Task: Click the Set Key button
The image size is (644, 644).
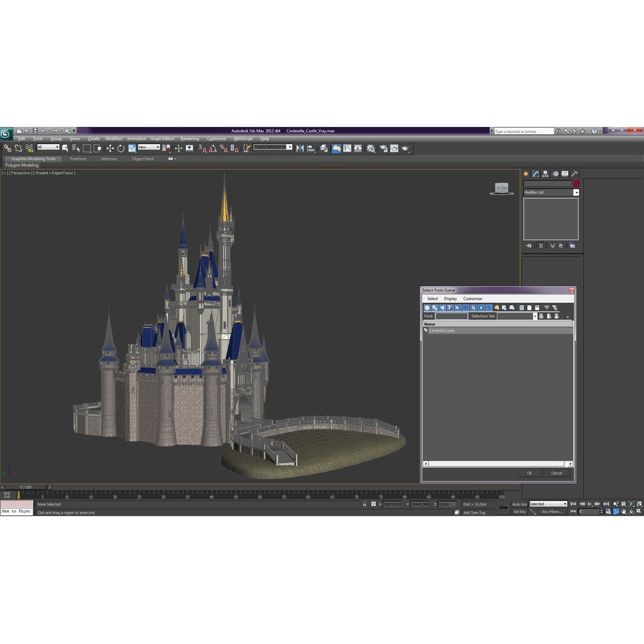Action: (519, 512)
